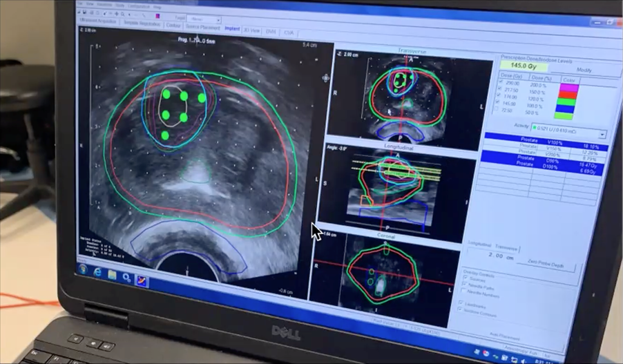Open the Activity dropdown list
Viewport: 623px width, 364px height.
click(x=601, y=134)
